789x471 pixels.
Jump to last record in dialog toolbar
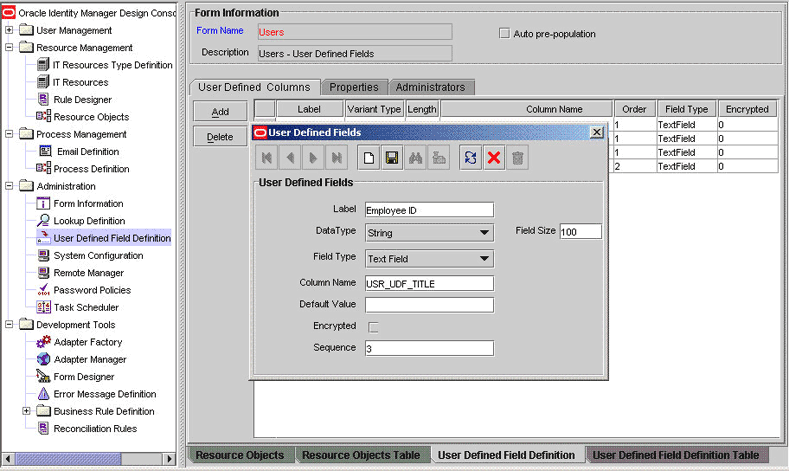336,158
